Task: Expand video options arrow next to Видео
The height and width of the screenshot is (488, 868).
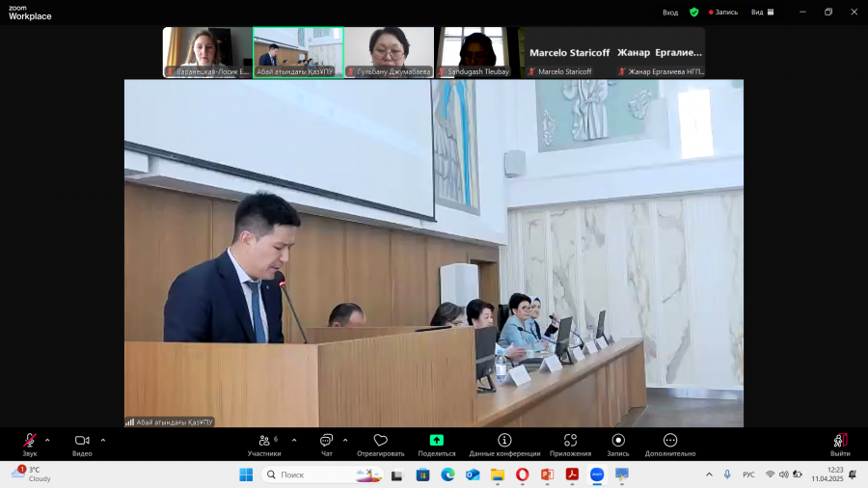Action: point(103,441)
